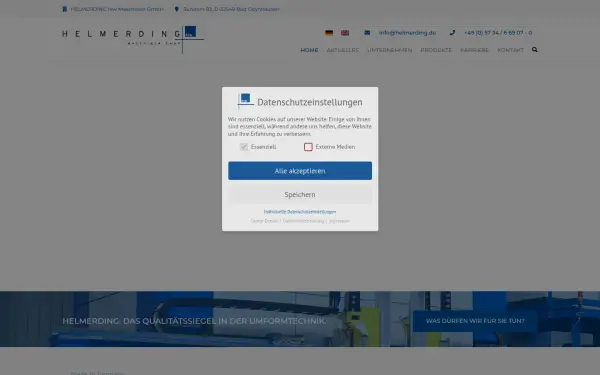The height and width of the screenshot is (375, 600).
Task: Click the Helmerding logo in header
Action: tap(133, 39)
